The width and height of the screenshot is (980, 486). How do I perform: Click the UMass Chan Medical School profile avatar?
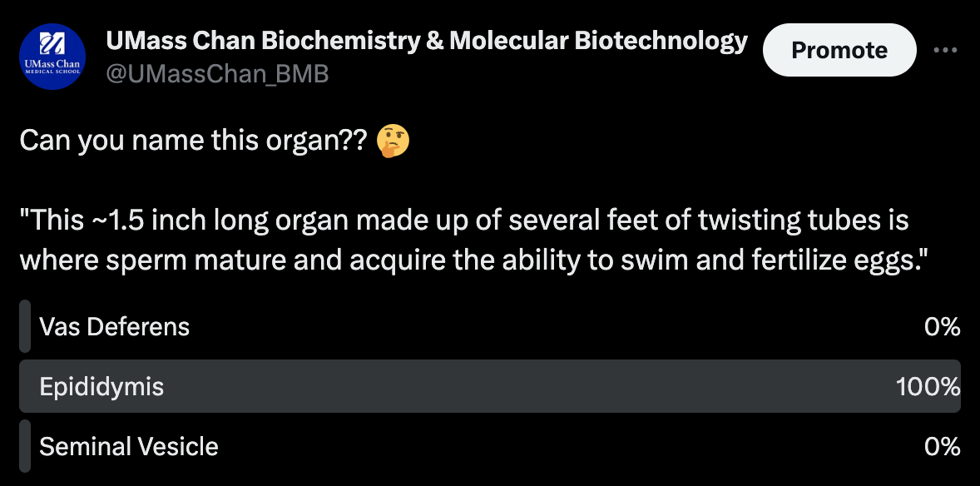(x=52, y=57)
